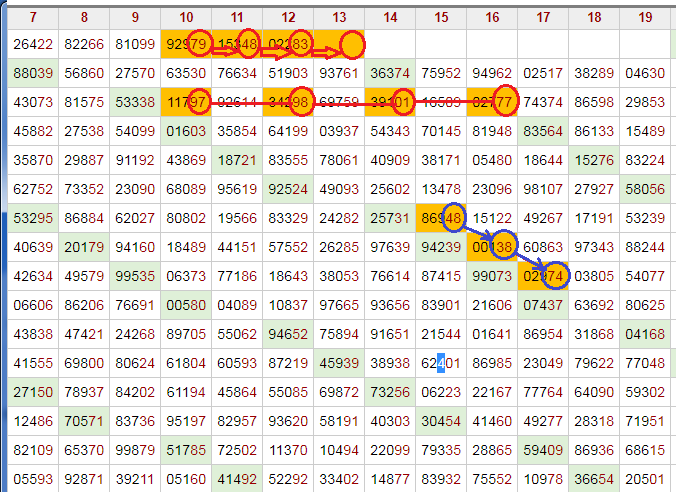The width and height of the screenshot is (676, 492).
Task: Select the orange cell 39101
Action: tap(390, 102)
